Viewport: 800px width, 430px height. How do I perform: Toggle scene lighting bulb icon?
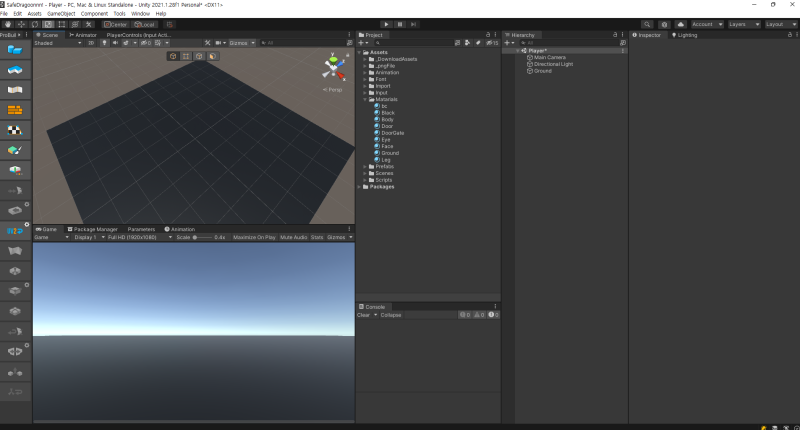tap(105, 43)
